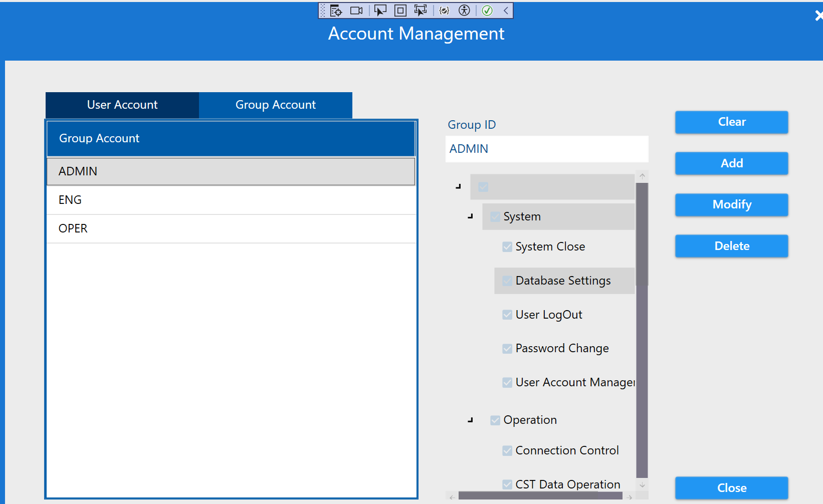Collapse the System tree node
Image resolution: width=823 pixels, height=504 pixels.
pyautogui.click(x=470, y=216)
